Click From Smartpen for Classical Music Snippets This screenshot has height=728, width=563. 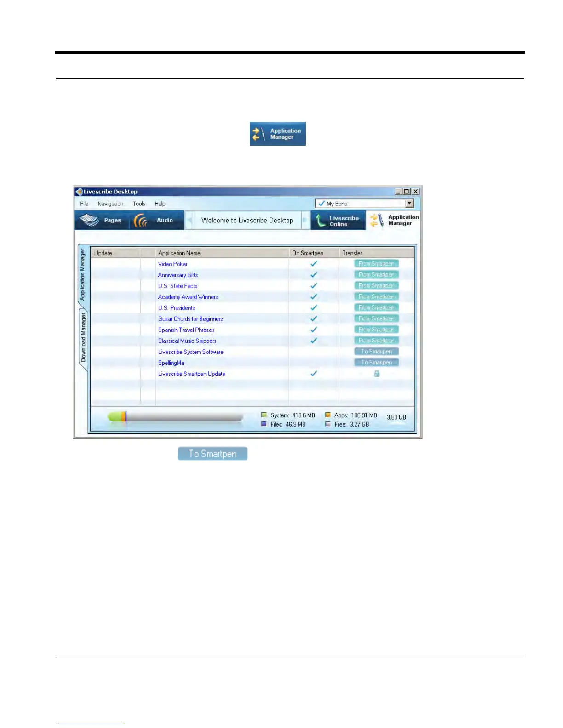[376, 341]
